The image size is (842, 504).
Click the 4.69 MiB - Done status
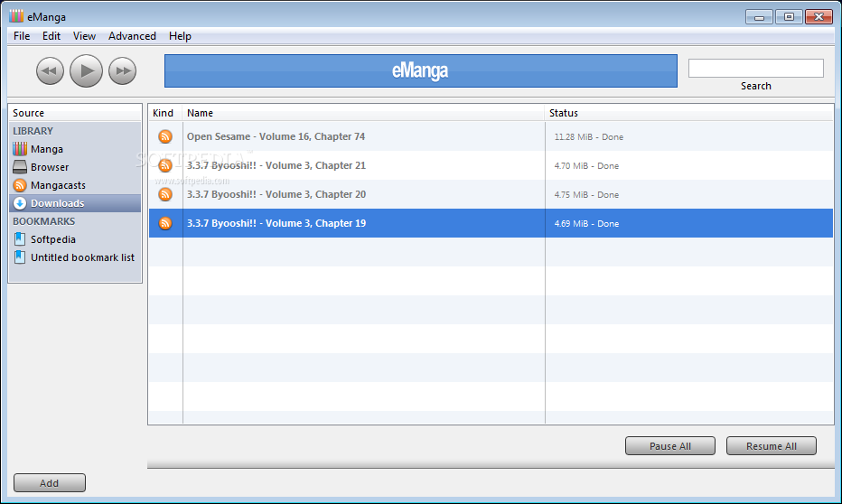[586, 224]
